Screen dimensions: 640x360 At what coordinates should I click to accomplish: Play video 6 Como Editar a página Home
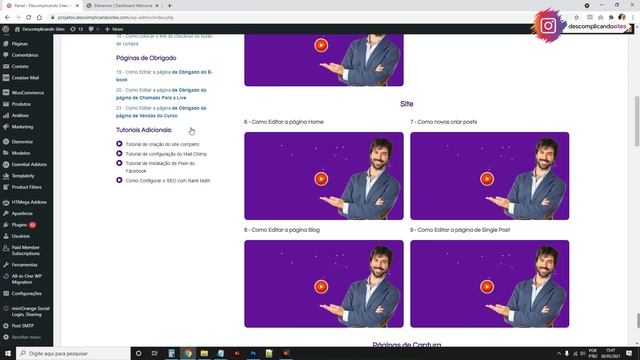tap(321, 179)
